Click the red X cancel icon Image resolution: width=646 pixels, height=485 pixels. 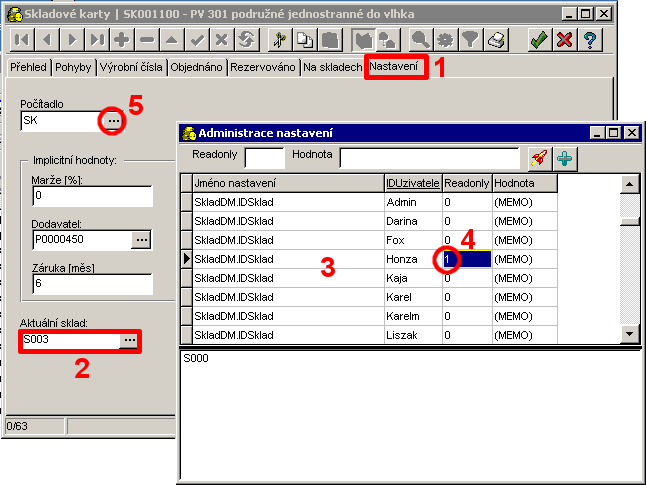(x=565, y=40)
